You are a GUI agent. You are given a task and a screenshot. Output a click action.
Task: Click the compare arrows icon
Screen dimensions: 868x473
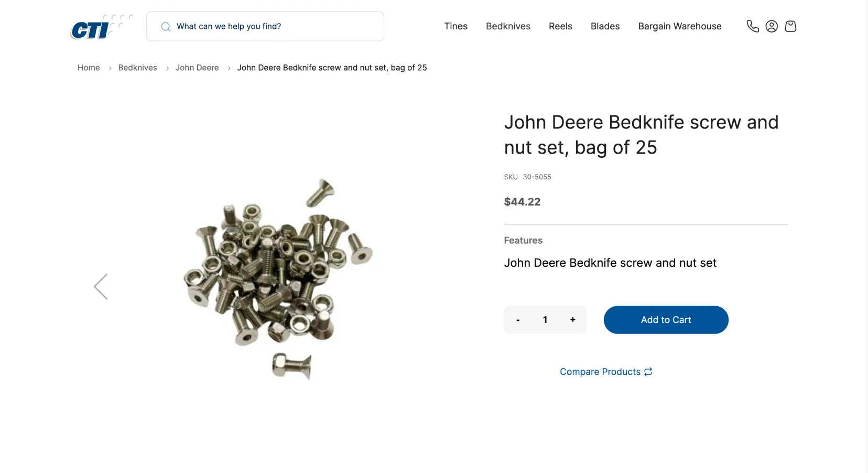click(648, 372)
